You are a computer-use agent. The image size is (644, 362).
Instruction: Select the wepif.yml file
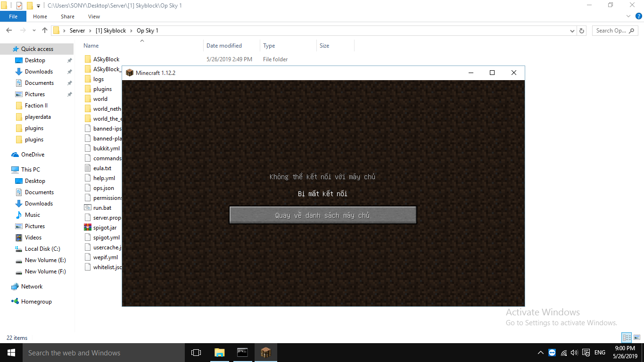[x=106, y=257]
